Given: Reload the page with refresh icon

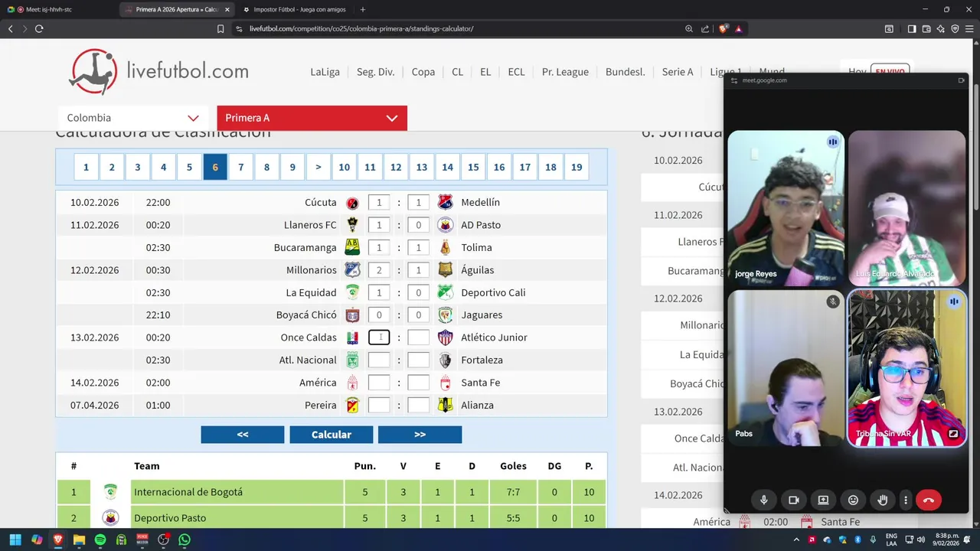Looking at the screenshot, I should (39, 28).
